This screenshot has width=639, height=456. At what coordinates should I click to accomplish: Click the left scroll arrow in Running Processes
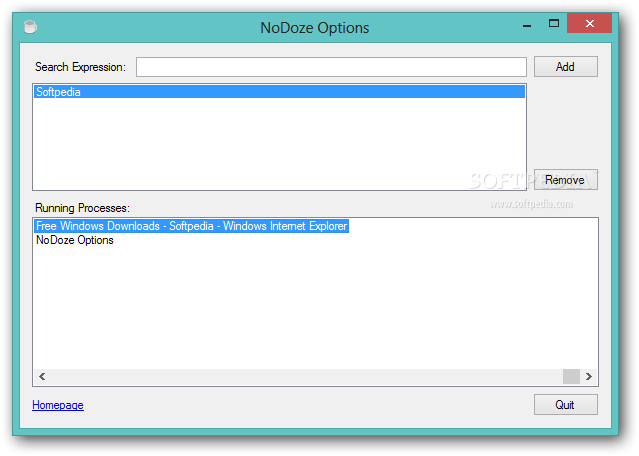click(42, 376)
